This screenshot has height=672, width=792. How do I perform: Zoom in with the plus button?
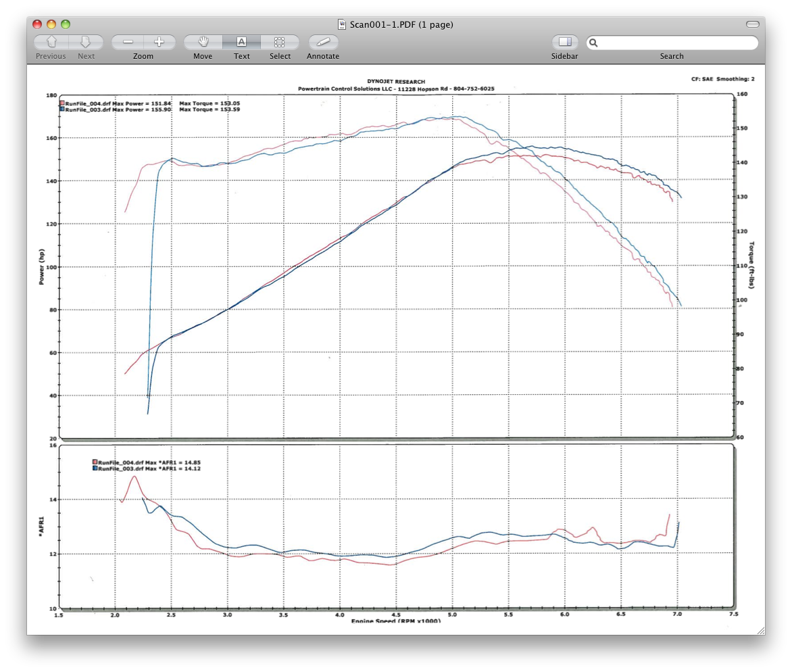(159, 42)
